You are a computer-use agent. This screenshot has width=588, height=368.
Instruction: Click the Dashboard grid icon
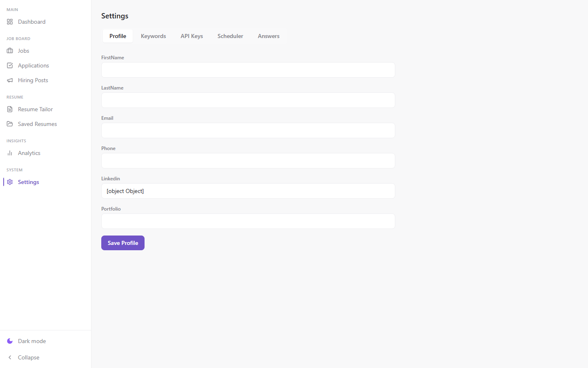[x=10, y=22]
